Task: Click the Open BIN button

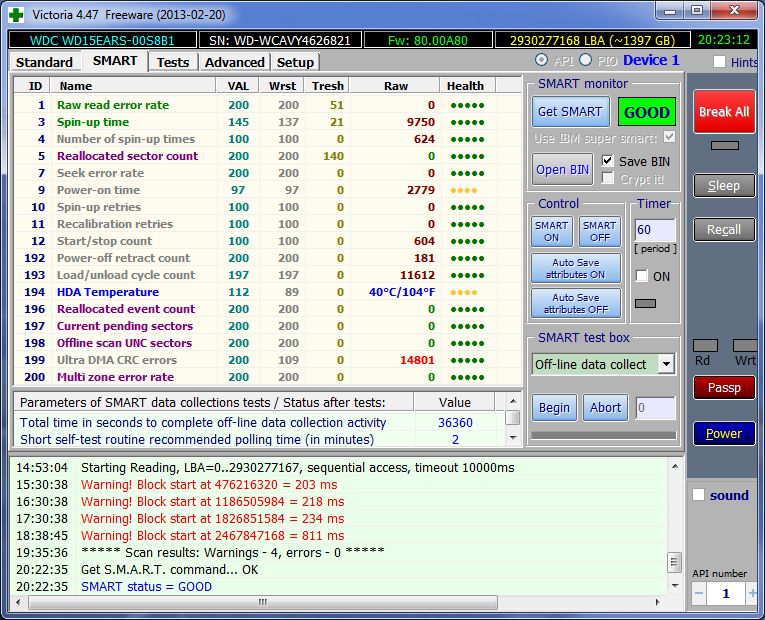Action: pos(562,169)
